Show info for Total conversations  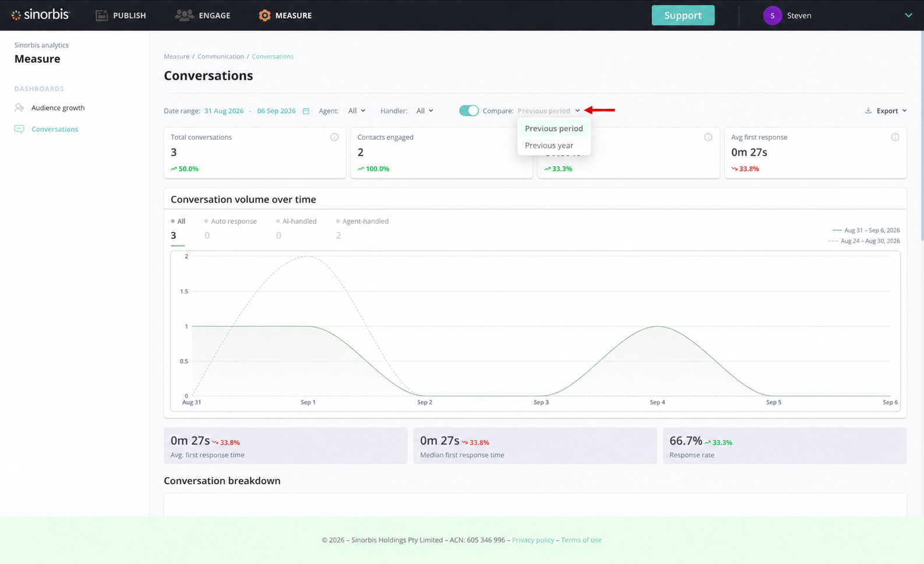click(334, 138)
